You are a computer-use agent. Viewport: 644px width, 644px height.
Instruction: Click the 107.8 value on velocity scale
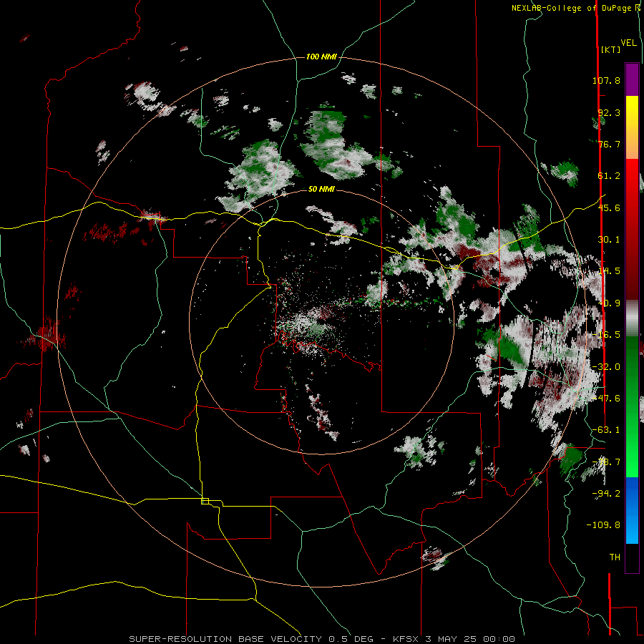point(606,80)
